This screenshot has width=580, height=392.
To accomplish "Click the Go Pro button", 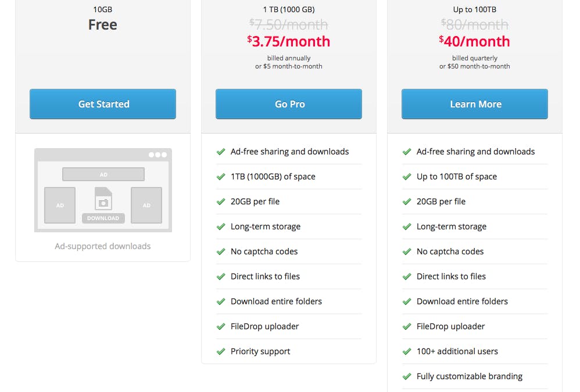I will 289,104.
